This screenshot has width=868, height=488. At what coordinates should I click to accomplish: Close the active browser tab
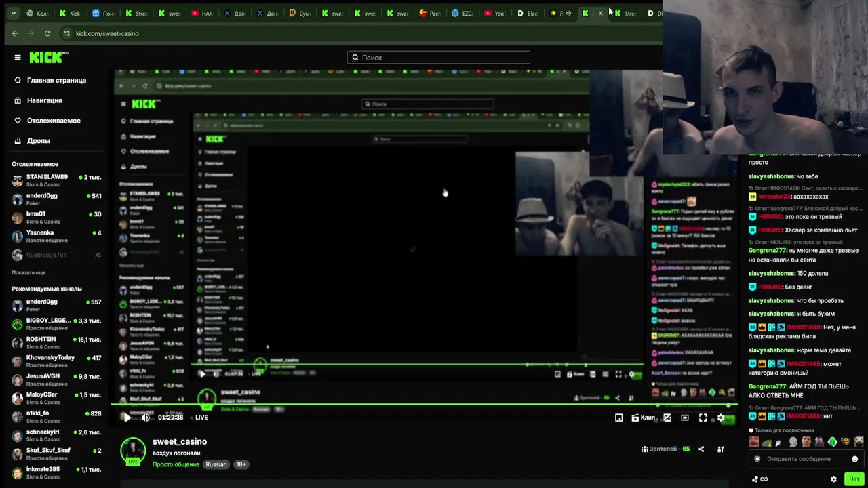(600, 14)
